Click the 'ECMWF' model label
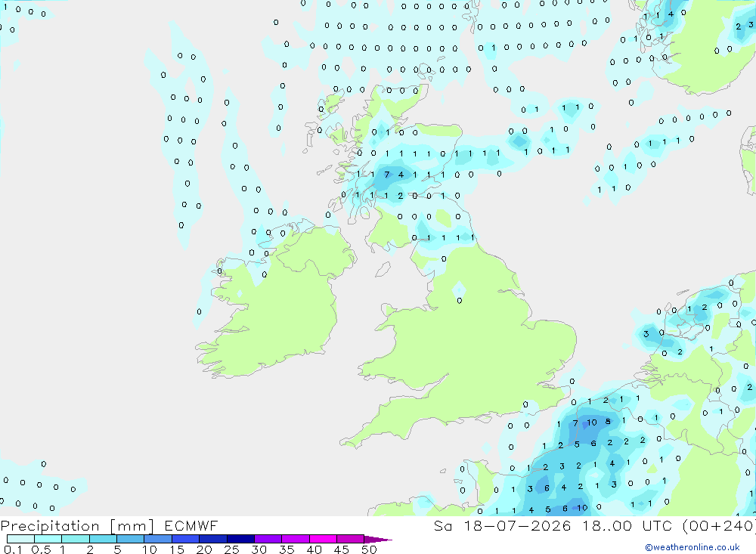The height and width of the screenshot is (554, 756). [191, 526]
